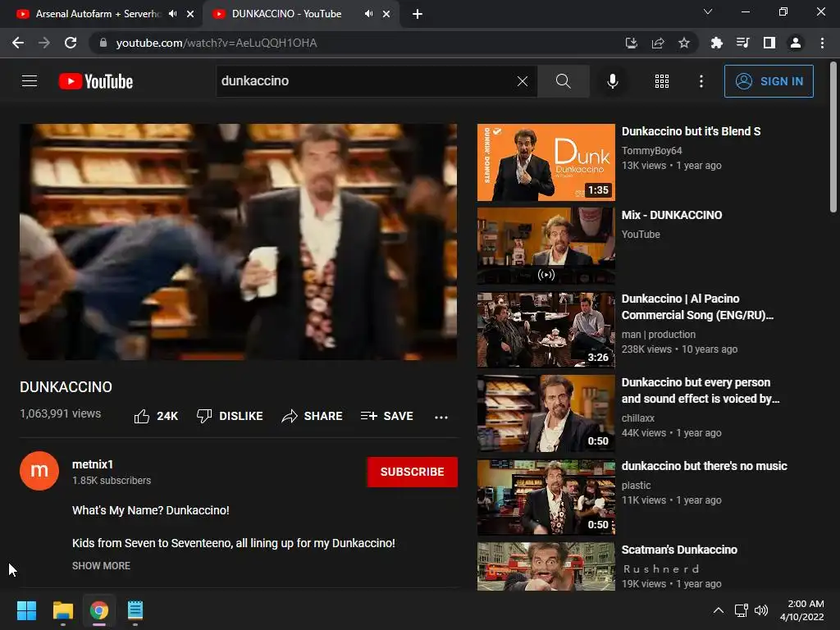Open the TommyBoy64 channel link

652,151
